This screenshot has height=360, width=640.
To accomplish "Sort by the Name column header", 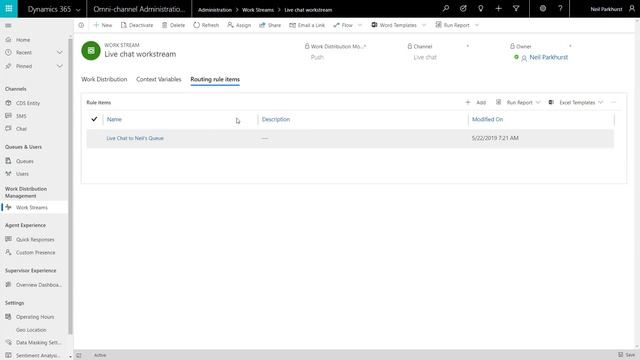I will pos(114,119).
